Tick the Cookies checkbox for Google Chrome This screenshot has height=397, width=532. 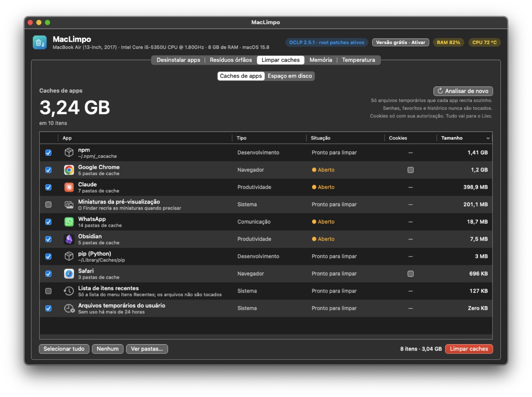[x=410, y=170]
